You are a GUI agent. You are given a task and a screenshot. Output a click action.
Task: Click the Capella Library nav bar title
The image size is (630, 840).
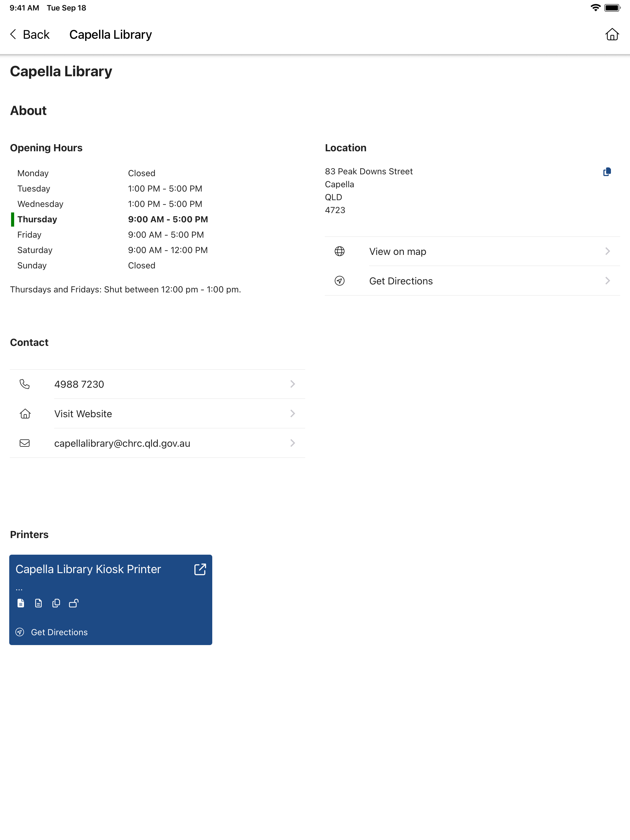[x=110, y=34]
